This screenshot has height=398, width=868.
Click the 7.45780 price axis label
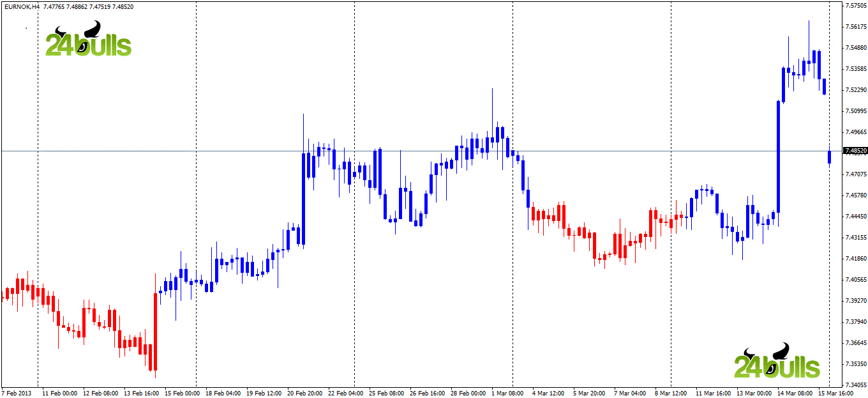click(857, 195)
